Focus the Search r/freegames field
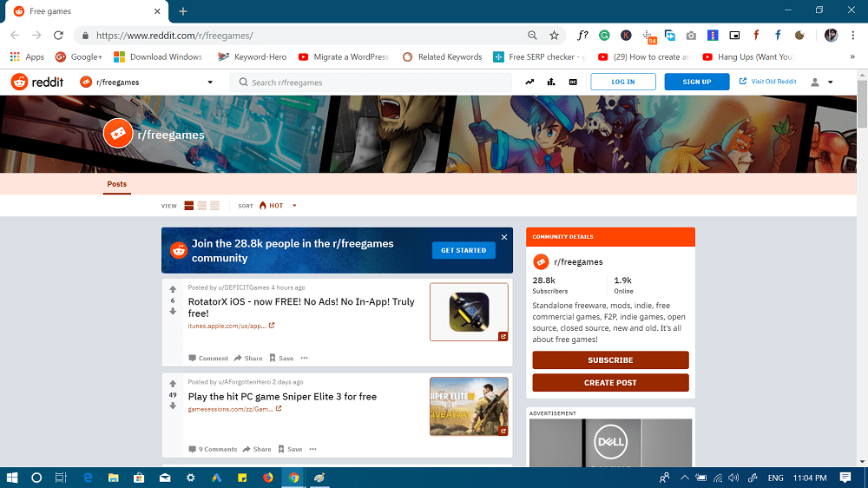This screenshot has width=868, height=488. click(x=371, y=82)
